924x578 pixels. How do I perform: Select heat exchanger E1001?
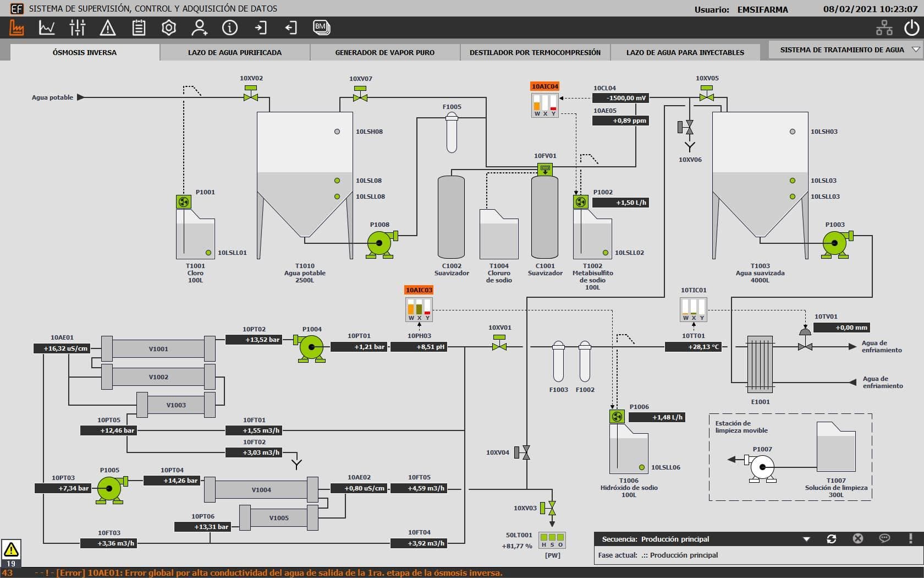[760, 364]
